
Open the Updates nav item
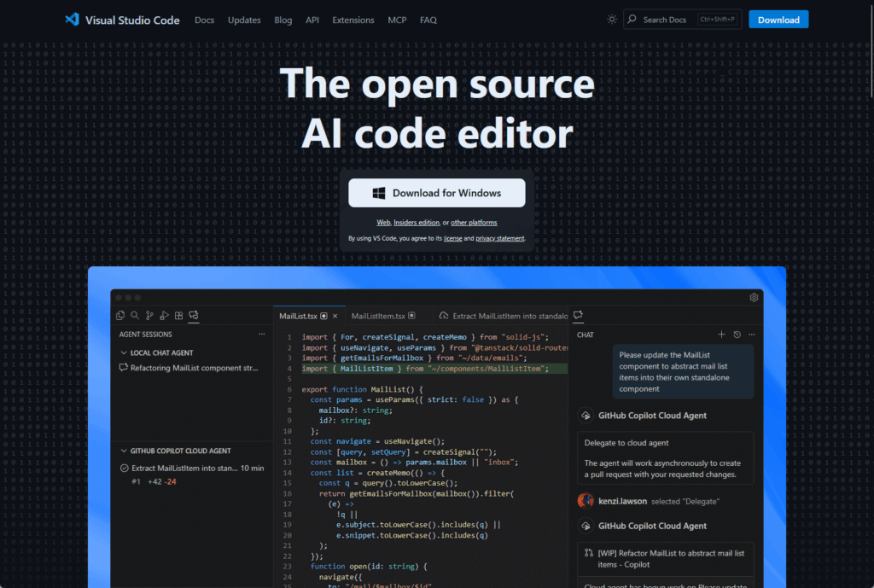244,20
